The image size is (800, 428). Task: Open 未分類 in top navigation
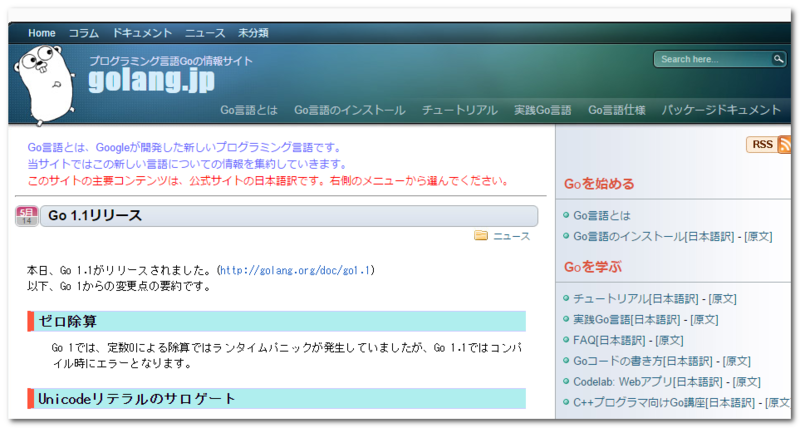click(x=254, y=33)
